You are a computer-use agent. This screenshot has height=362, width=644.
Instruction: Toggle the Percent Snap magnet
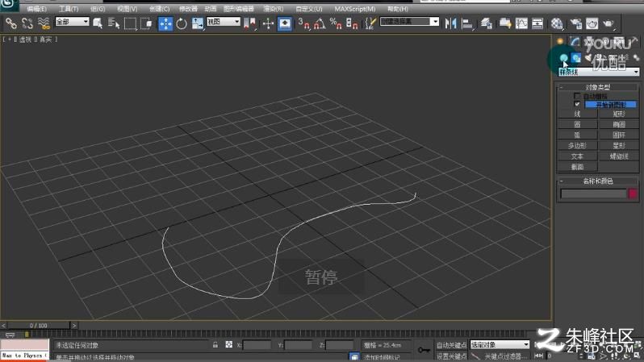336,23
